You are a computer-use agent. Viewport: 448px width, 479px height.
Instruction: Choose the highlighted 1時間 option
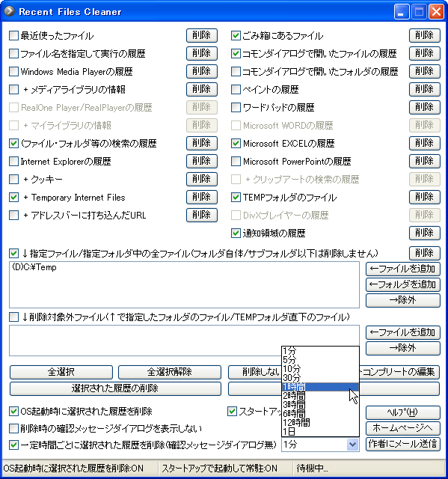320,387
